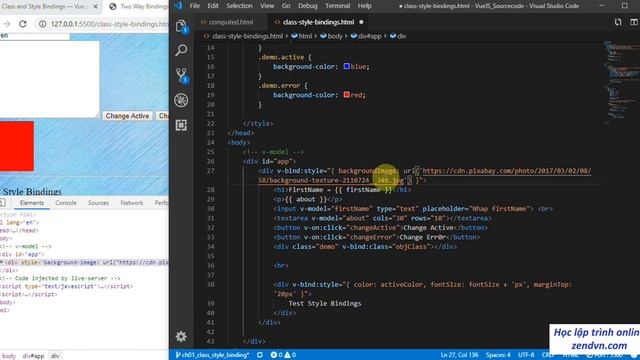This screenshot has height=360, width=640.
Task: Click the unsaved dot on the class-style-bindings.html tab
Action: pos(361,22)
